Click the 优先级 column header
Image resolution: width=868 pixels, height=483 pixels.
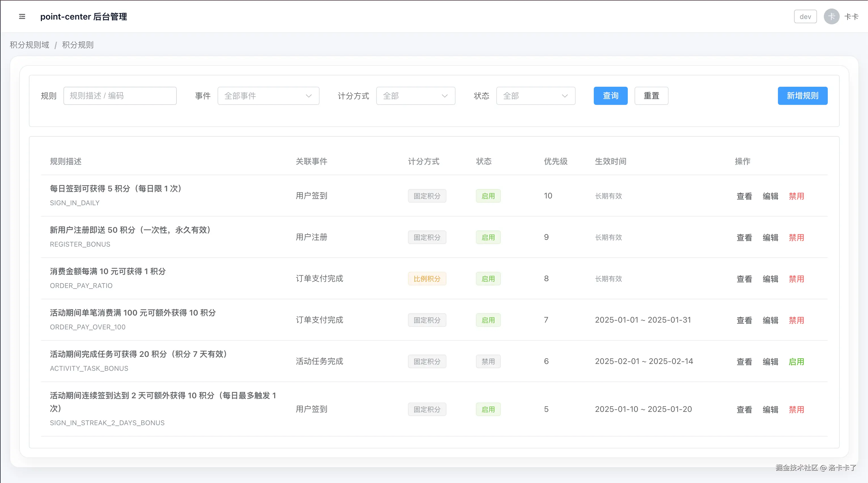555,162
